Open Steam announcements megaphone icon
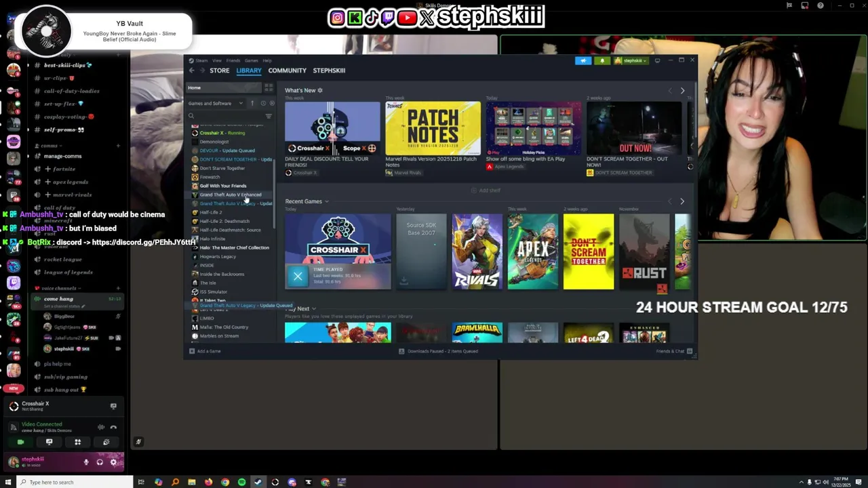This screenshot has height=488, width=868. [583, 60]
